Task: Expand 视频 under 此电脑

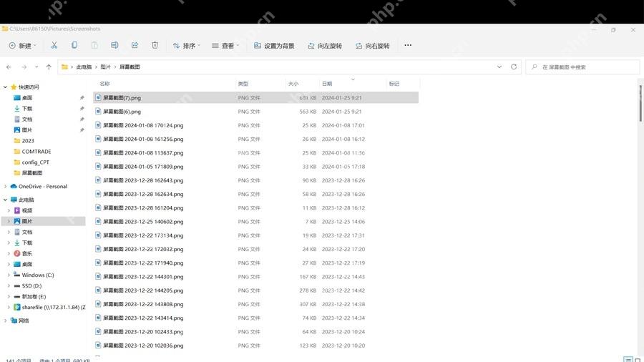Action: coord(9,210)
